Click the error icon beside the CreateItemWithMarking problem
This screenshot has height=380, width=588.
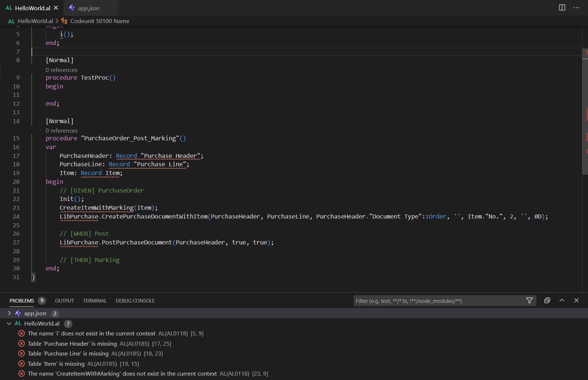[21, 373]
